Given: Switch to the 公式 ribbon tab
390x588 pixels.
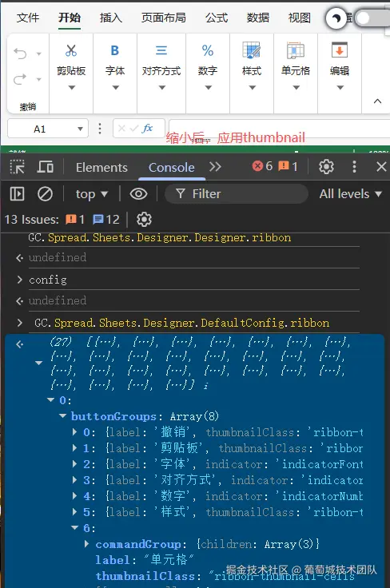Looking at the screenshot, I should tap(217, 18).
